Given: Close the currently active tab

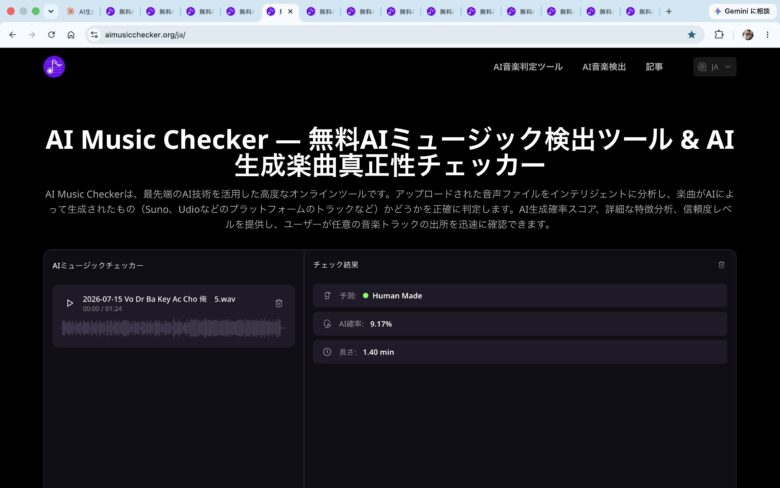Looking at the screenshot, I should click(291, 11).
